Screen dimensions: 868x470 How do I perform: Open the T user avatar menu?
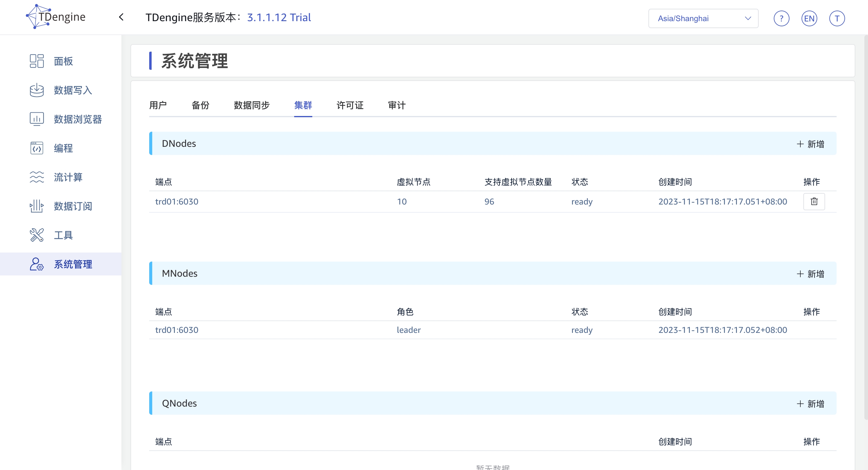pyautogui.click(x=837, y=18)
